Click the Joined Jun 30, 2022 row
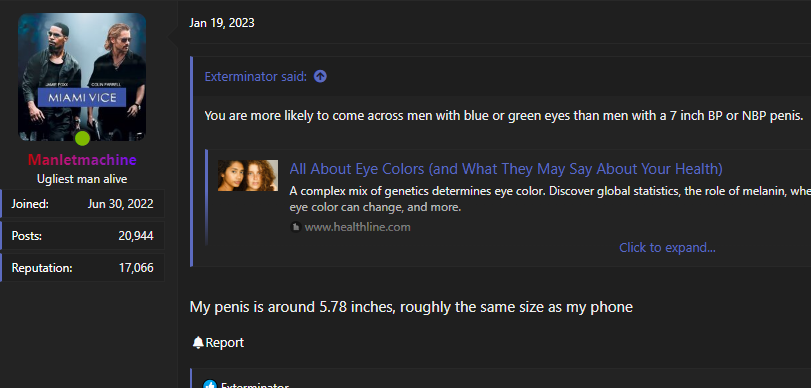This screenshot has height=388, width=811. click(82, 204)
